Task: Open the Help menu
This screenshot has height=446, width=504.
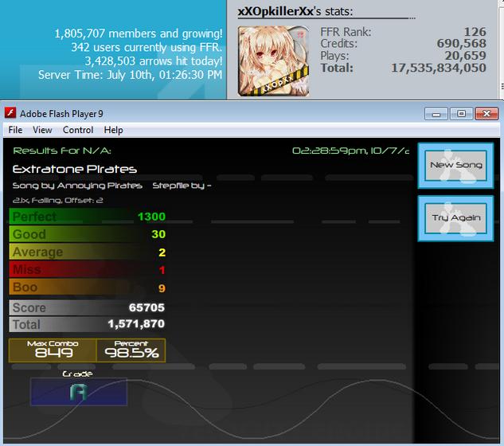Action: tap(114, 130)
